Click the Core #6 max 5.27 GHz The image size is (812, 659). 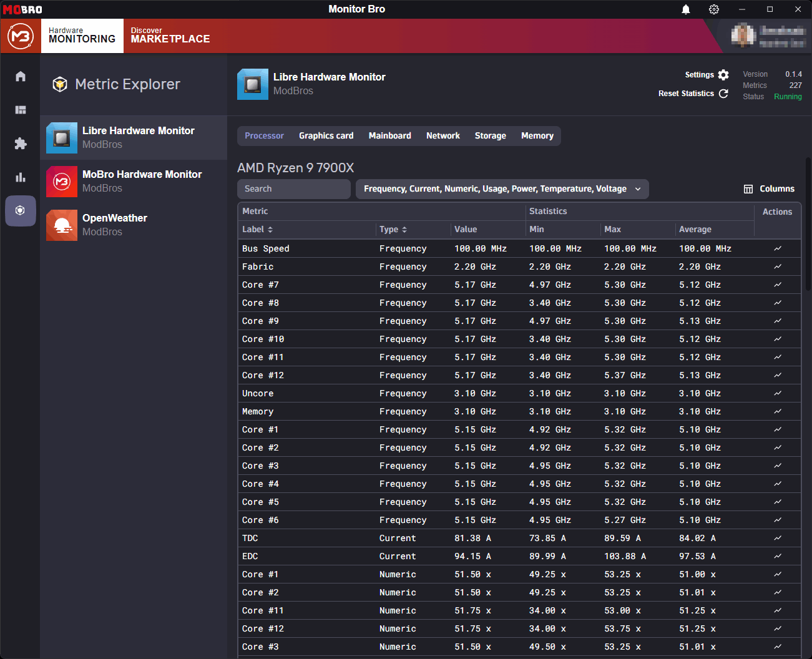tap(625, 520)
